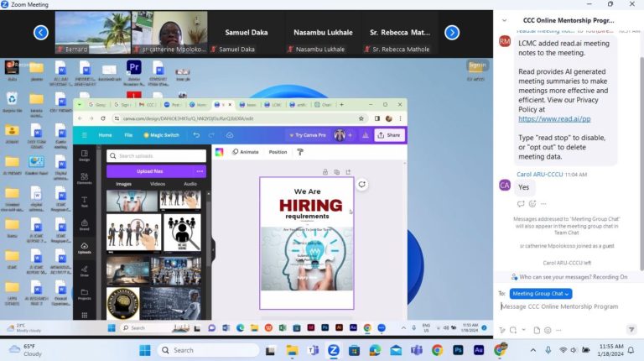Image resolution: width=644 pixels, height=361 pixels.
Task: Show next participants with right arrow
Action: 451,33
